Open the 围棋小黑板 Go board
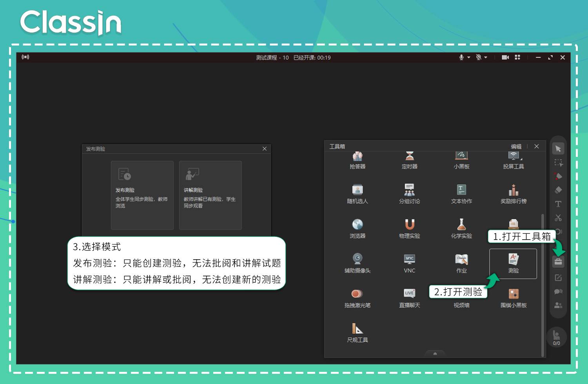Screen dimensions: 588x384 (514, 298)
